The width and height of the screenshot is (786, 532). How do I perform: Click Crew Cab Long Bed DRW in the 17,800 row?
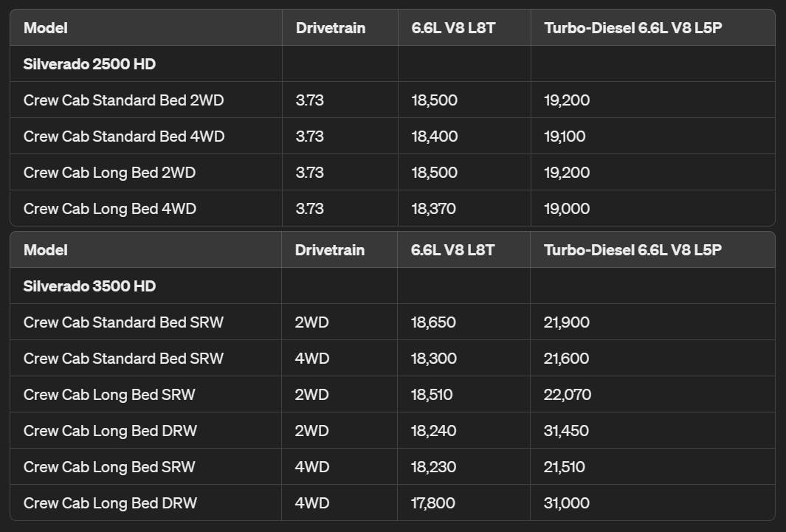[110, 503]
